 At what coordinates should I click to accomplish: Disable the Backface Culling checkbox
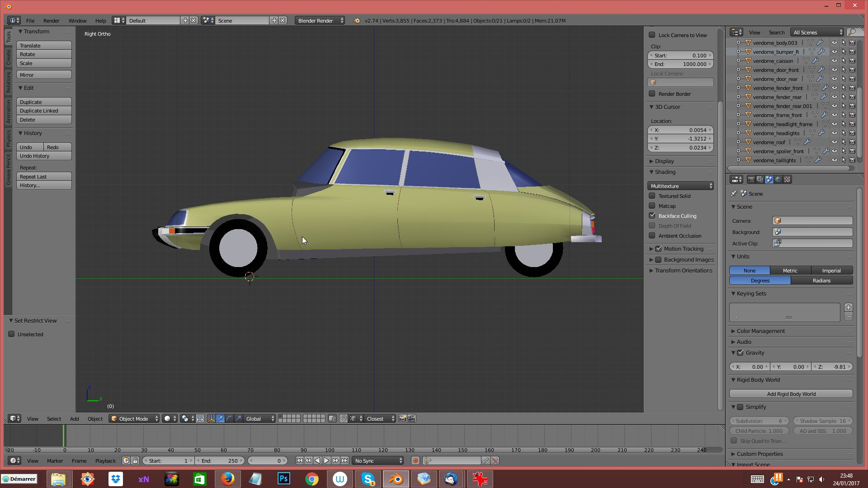pyautogui.click(x=652, y=216)
